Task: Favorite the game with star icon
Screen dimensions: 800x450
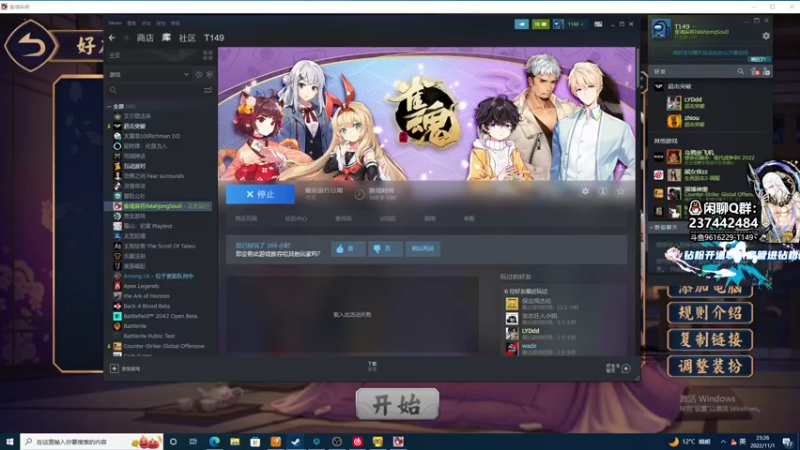Action: point(620,191)
